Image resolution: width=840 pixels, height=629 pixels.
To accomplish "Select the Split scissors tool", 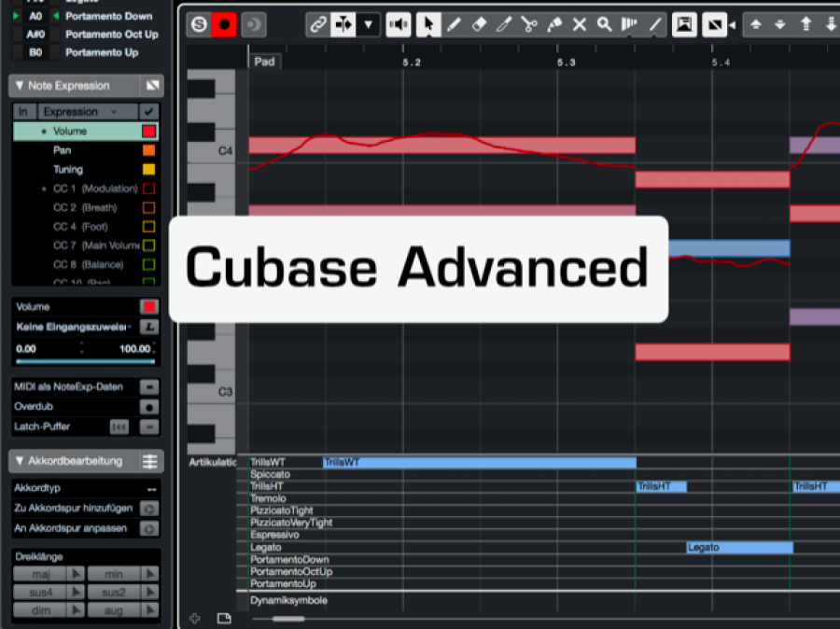I will tap(529, 24).
